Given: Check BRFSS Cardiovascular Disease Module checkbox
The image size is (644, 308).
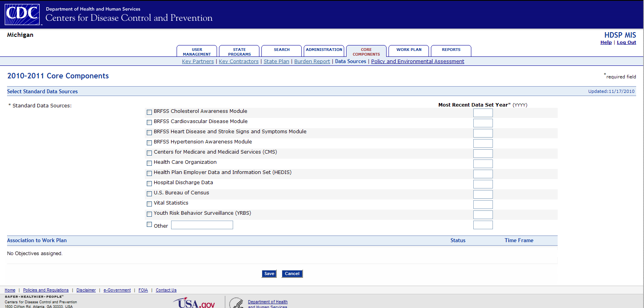Looking at the screenshot, I should [x=149, y=122].
